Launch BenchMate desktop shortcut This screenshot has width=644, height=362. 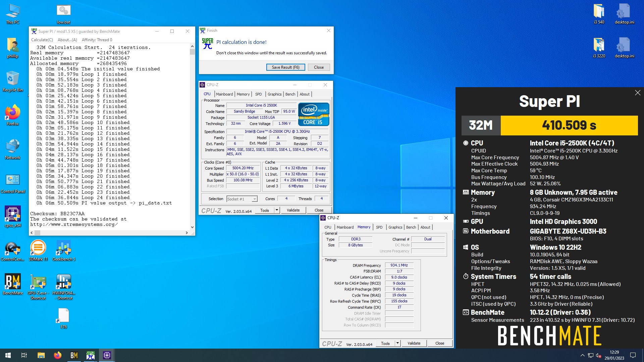click(x=13, y=285)
